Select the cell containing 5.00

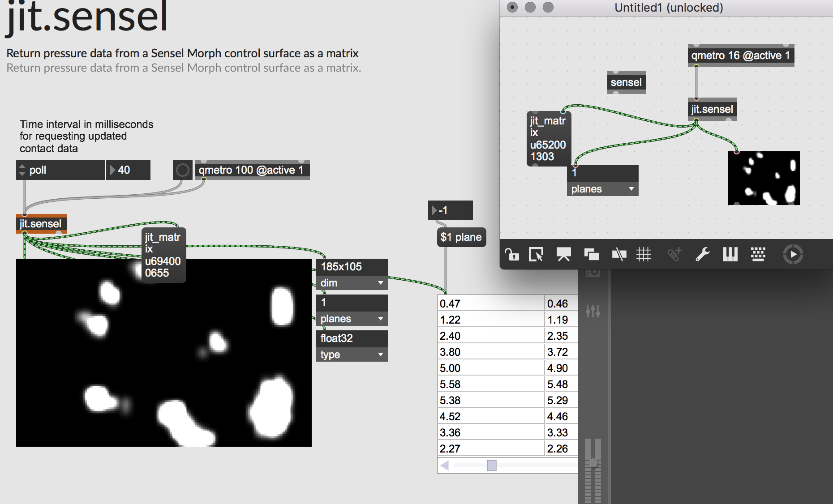coord(491,367)
